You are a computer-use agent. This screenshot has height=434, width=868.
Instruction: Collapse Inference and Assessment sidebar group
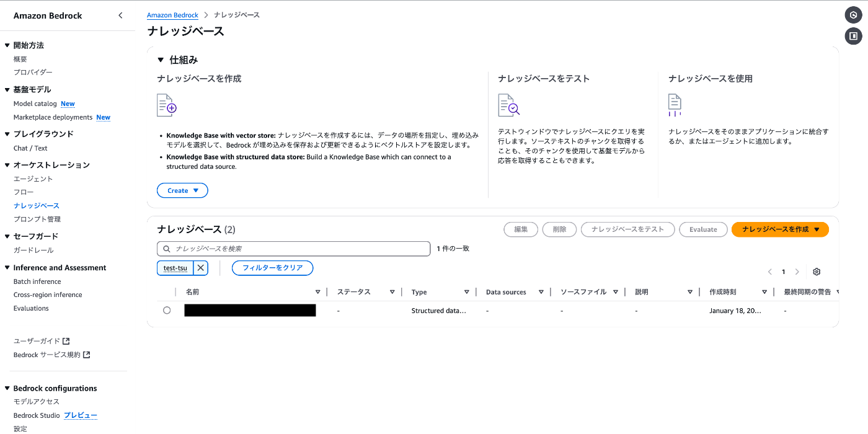(x=7, y=268)
